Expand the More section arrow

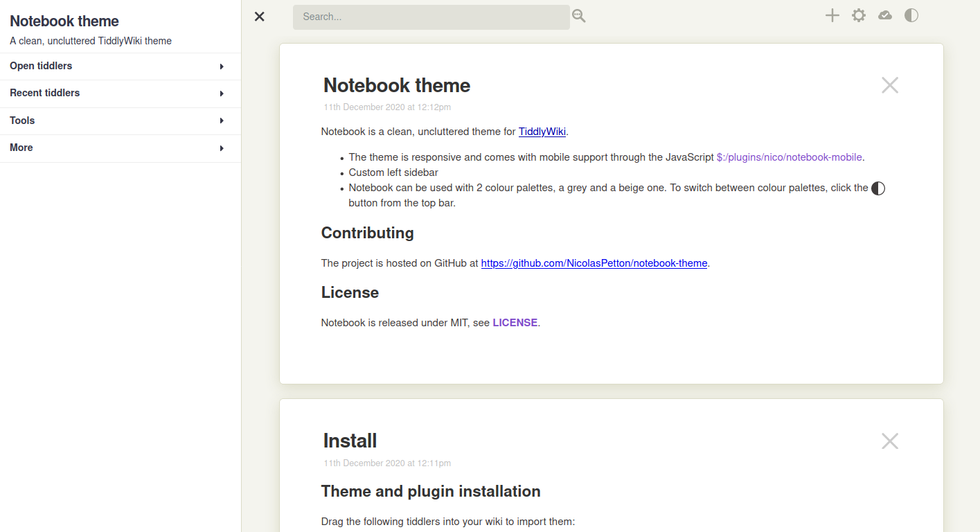click(222, 148)
